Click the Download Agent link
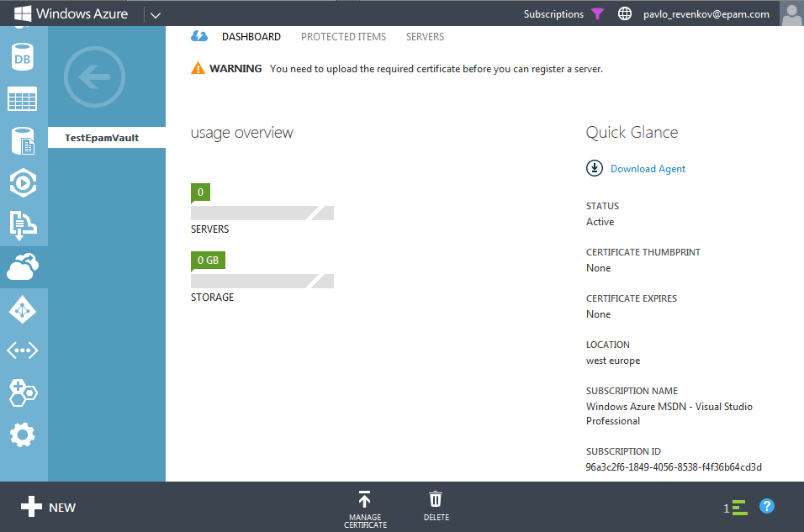804x532 pixels. click(648, 168)
